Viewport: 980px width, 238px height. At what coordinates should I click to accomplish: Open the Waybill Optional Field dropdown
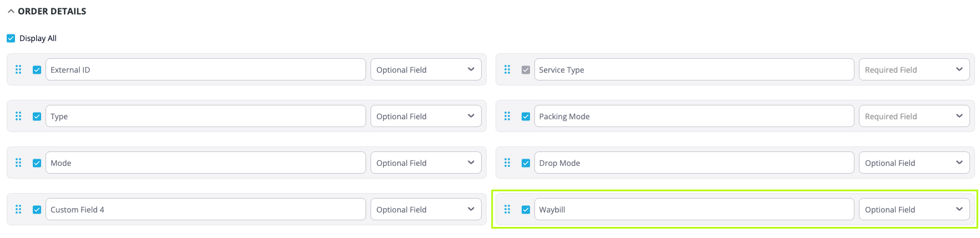click(914, 210)
